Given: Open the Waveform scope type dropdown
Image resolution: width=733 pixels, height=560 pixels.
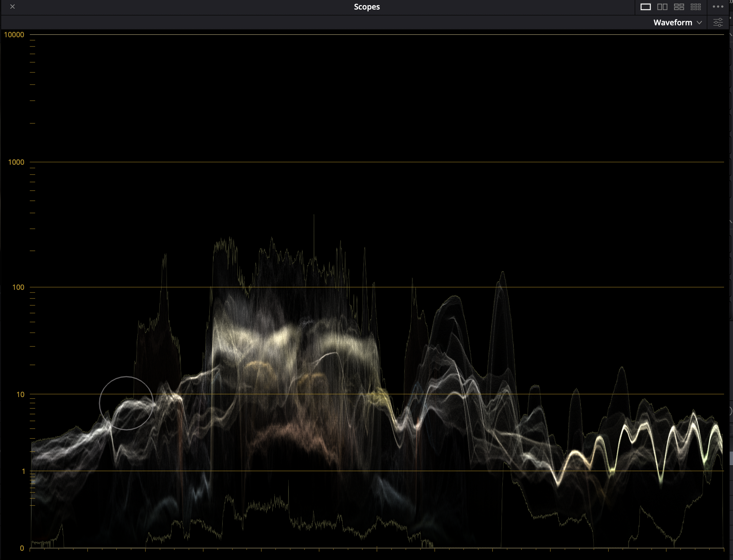Looking at the screenshot, I should pos(677,22).
